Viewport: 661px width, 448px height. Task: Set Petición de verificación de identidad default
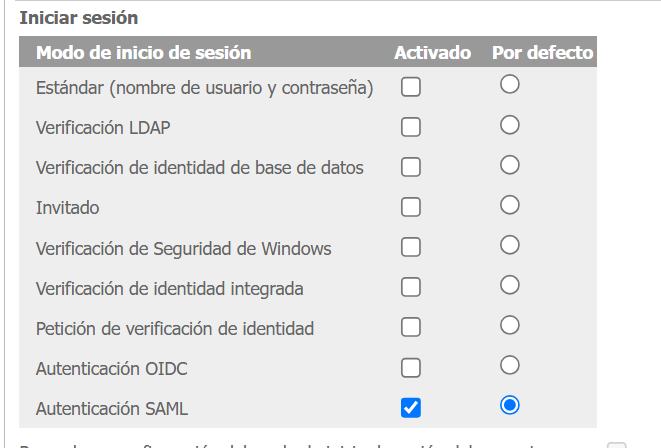(510, 325)
